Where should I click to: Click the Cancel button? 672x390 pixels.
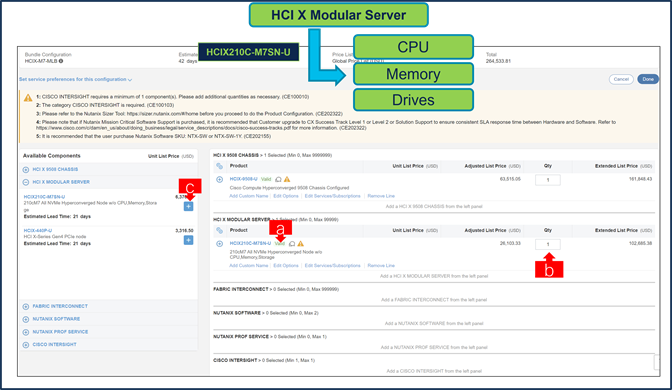click(x=621, y=79)
